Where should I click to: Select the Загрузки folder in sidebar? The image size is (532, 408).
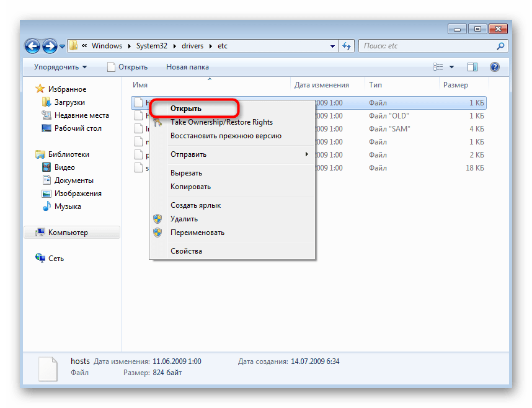[69, 102]
